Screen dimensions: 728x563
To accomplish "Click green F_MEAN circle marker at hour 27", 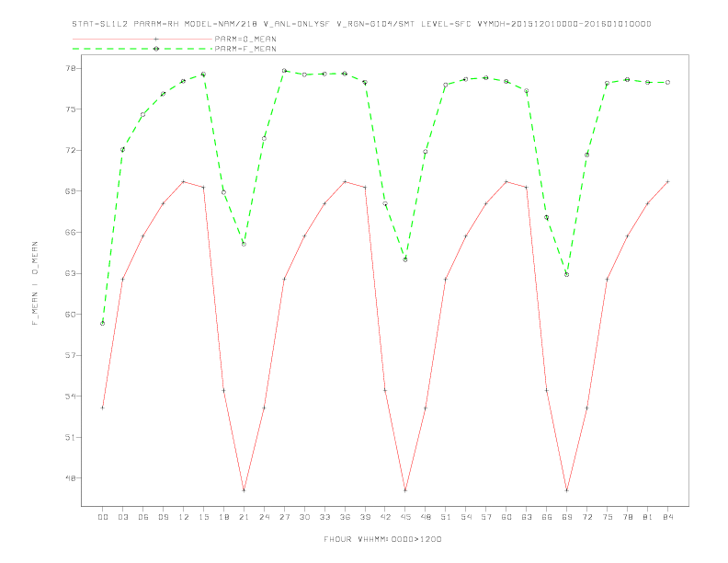I will click(284, 71).
